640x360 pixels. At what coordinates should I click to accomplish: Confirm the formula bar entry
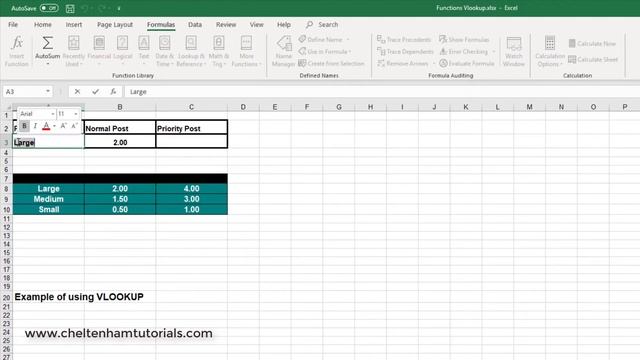click(x=95, y=92)
